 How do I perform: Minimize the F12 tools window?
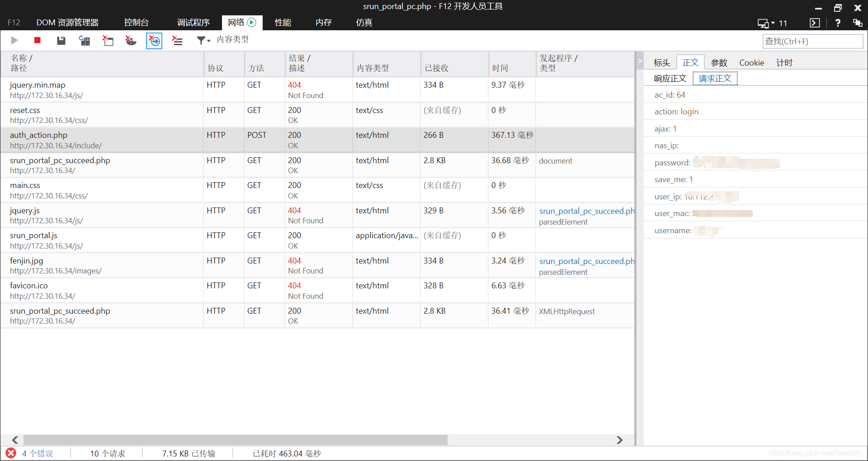tap(818, 8)
